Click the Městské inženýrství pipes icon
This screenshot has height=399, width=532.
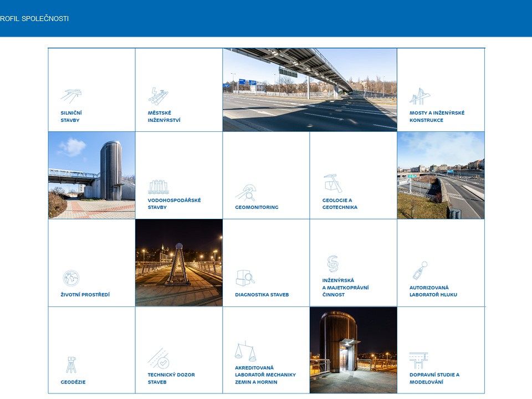[158, 96]
